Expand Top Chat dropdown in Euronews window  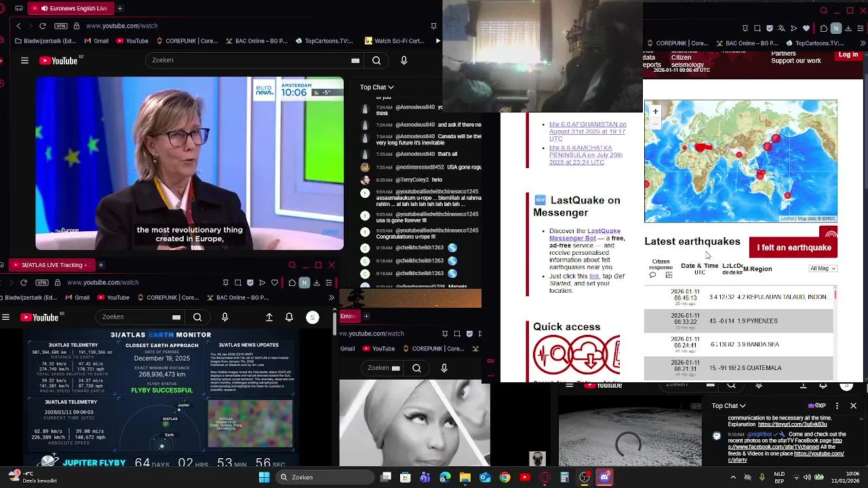click(377, 87)
